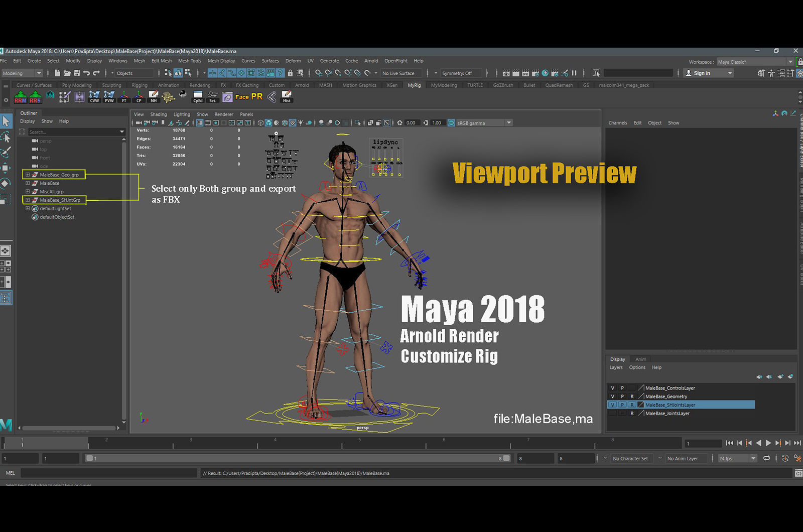Switch to the Anim layer tab
The height and width of the screenshot is (532, 803).
pyautogui.click(x=641, y=359)
